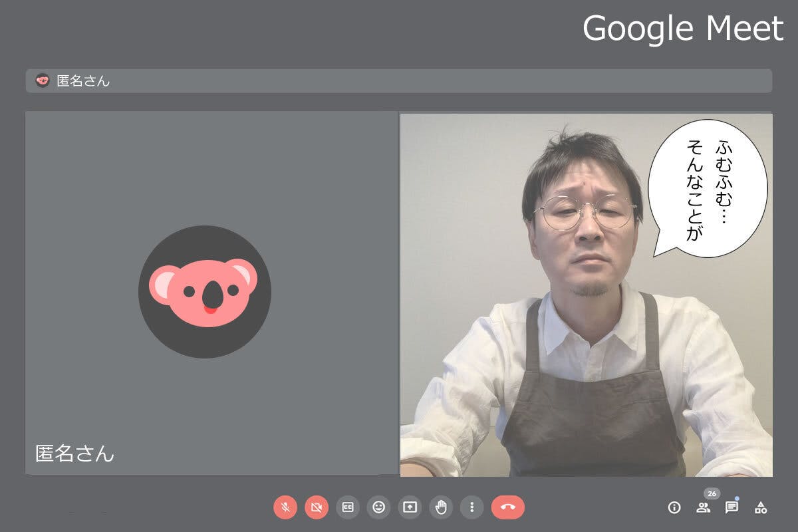The image size is (798, 532).
Task: Click the participant count badge showing 26
Action: (x=712, y=493)
